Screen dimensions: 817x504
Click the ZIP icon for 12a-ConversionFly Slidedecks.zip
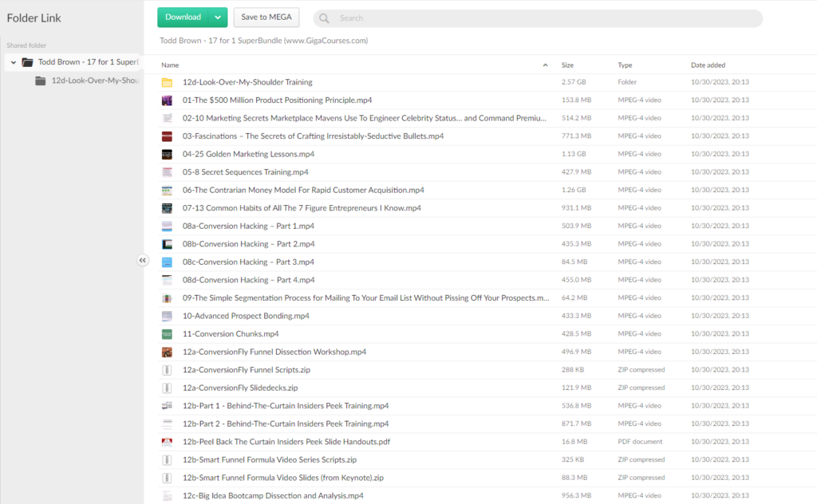tap(167, 388)
